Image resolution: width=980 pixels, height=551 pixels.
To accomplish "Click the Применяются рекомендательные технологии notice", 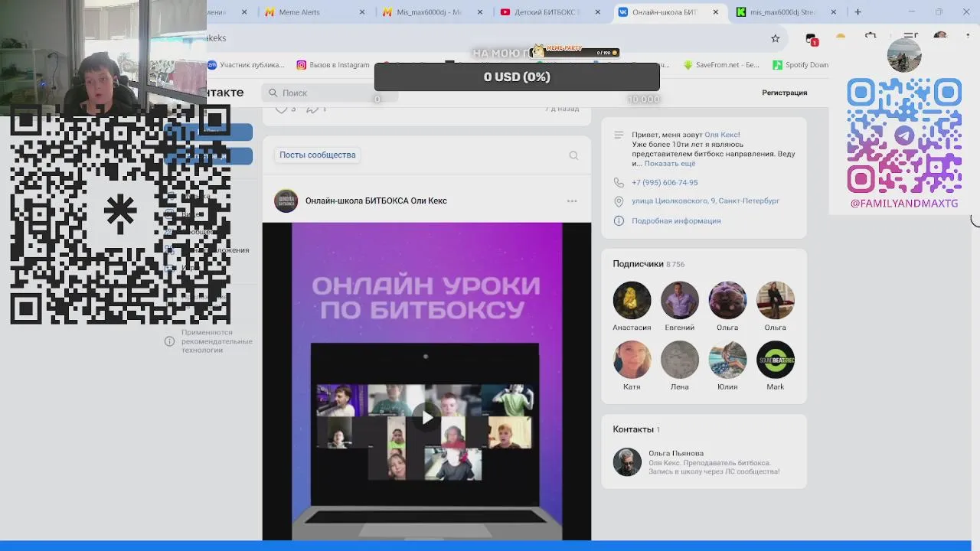I will (217, 341).
